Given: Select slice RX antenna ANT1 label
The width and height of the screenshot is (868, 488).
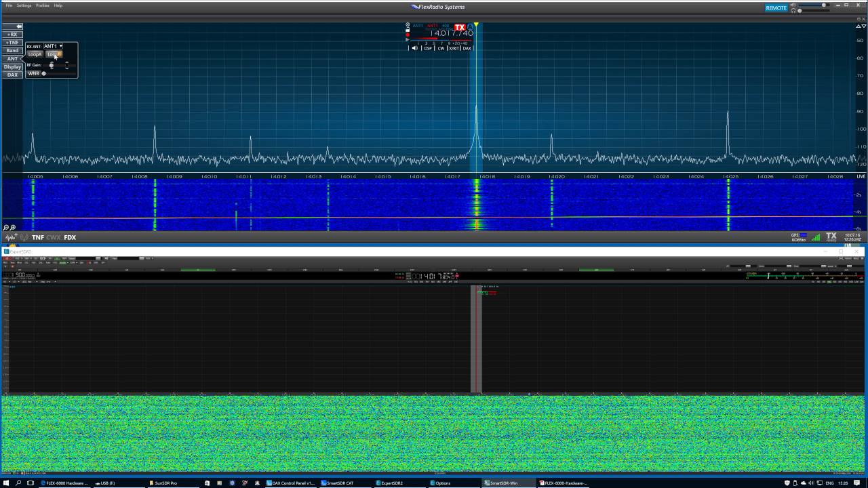Looking at the screenshot, I should point(418,26).
